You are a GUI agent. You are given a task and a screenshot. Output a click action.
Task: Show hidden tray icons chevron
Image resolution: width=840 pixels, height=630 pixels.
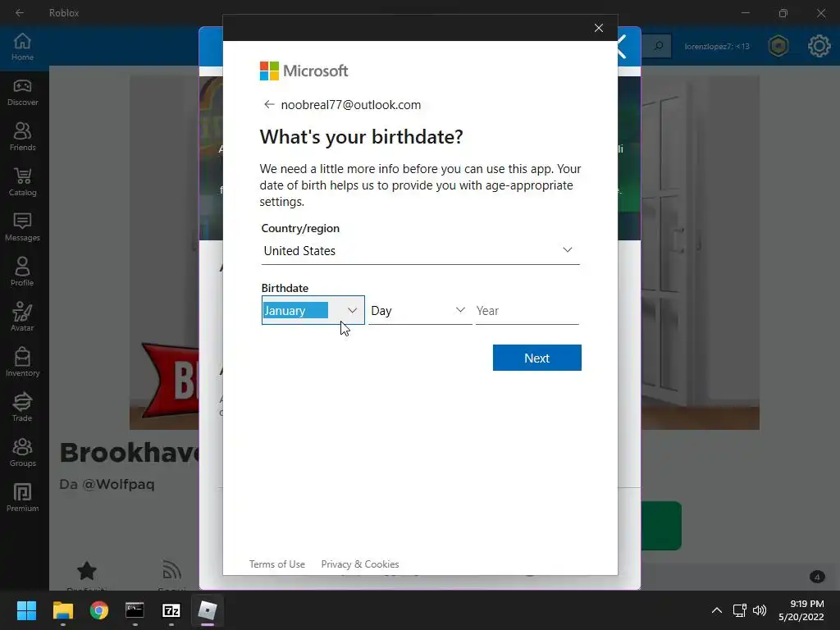(x=717, y=610)
